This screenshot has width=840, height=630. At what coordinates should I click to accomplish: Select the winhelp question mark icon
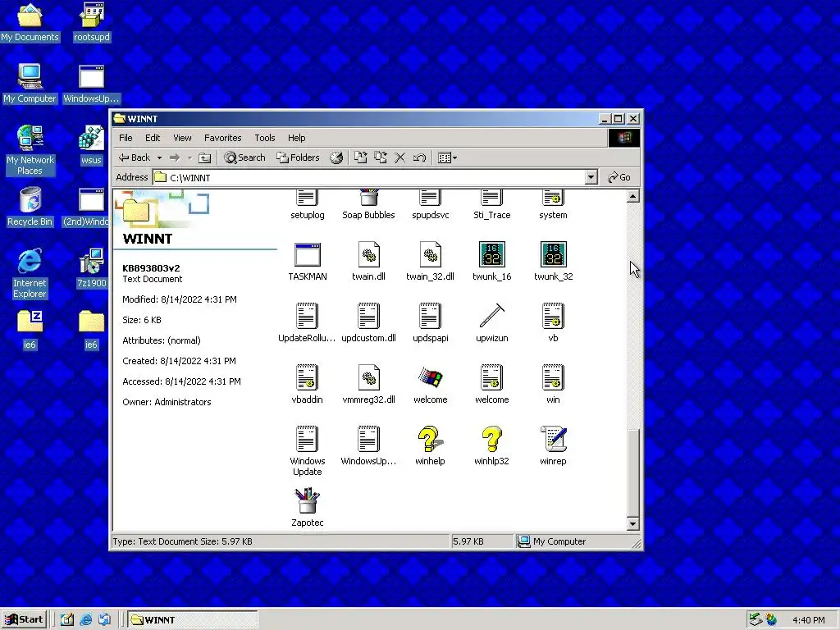pos(430,445)
